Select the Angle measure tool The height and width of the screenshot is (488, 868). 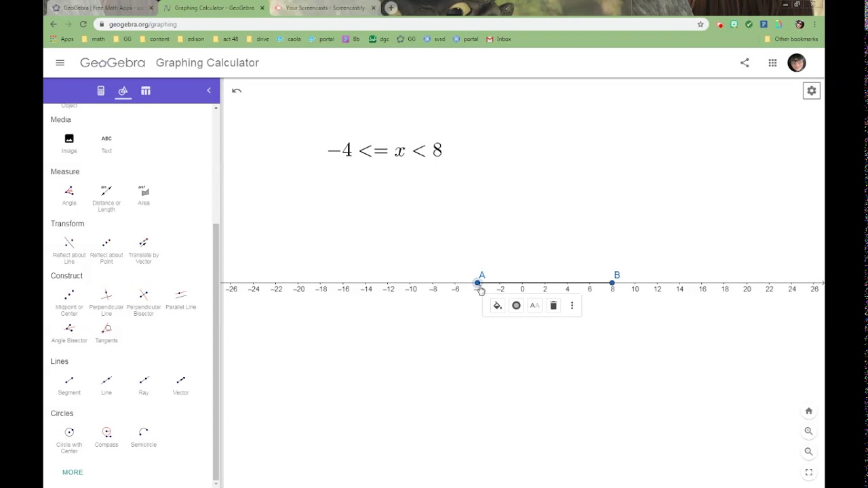tap(69, 195)
